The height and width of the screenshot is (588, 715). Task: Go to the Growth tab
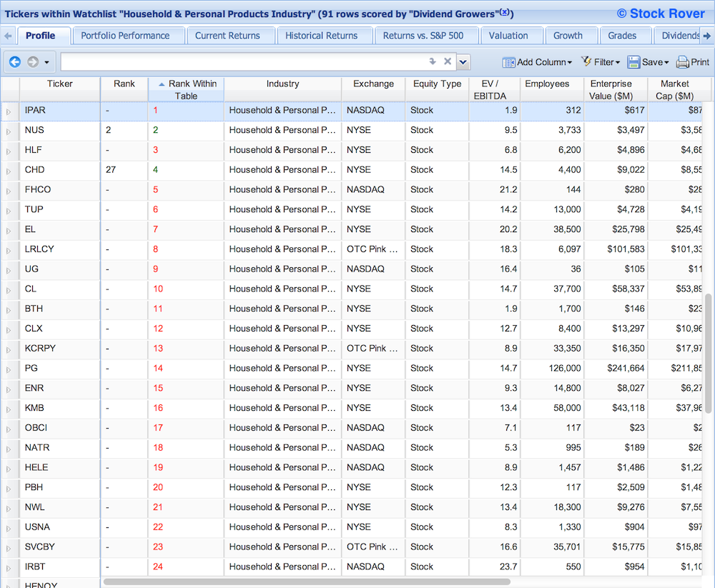pyautogui.click(x=571, y=36)
